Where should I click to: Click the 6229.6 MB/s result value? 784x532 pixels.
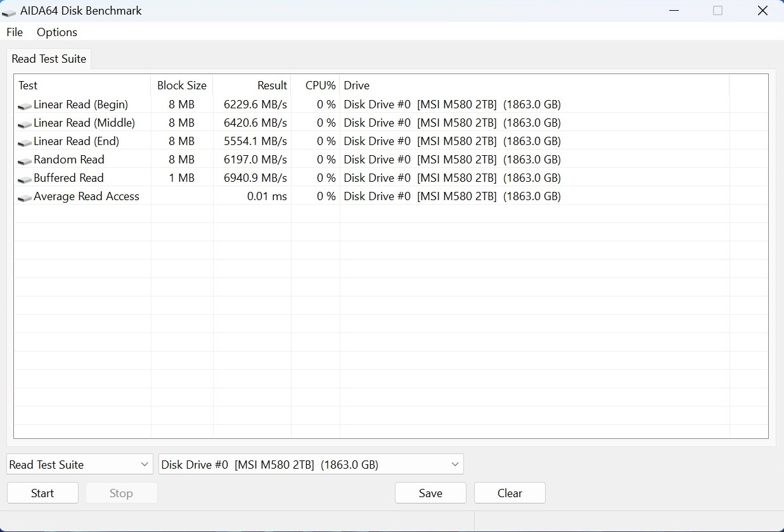point(255,104)
